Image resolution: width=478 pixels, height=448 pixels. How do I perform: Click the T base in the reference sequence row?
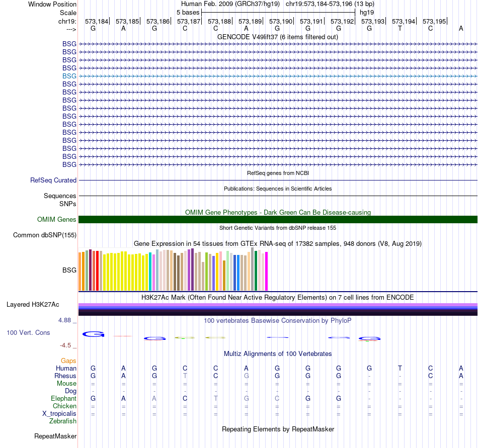(x=400, y=28)
